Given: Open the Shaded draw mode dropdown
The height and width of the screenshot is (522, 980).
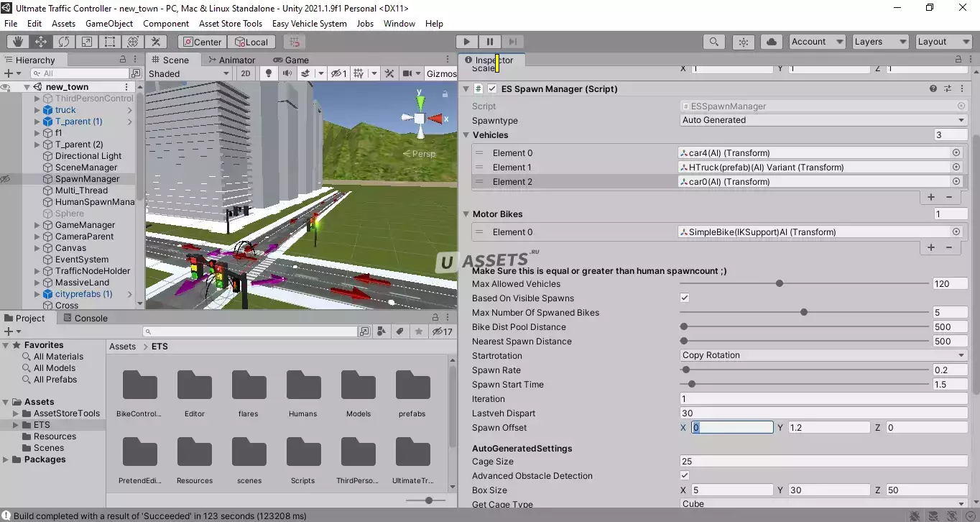Looking at the screenshot, I should pyautogui.click(x=189, y=73).
